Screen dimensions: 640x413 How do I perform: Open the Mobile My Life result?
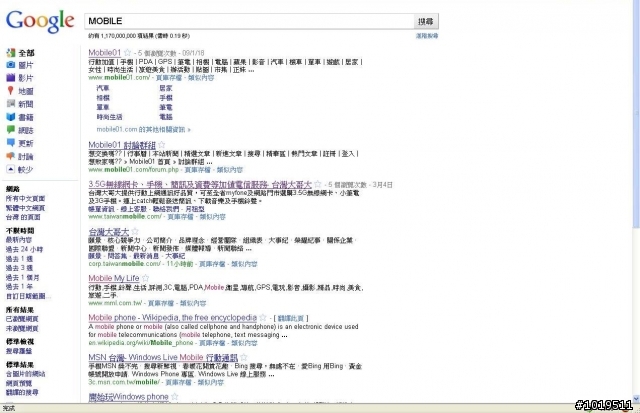click(114, 278)
